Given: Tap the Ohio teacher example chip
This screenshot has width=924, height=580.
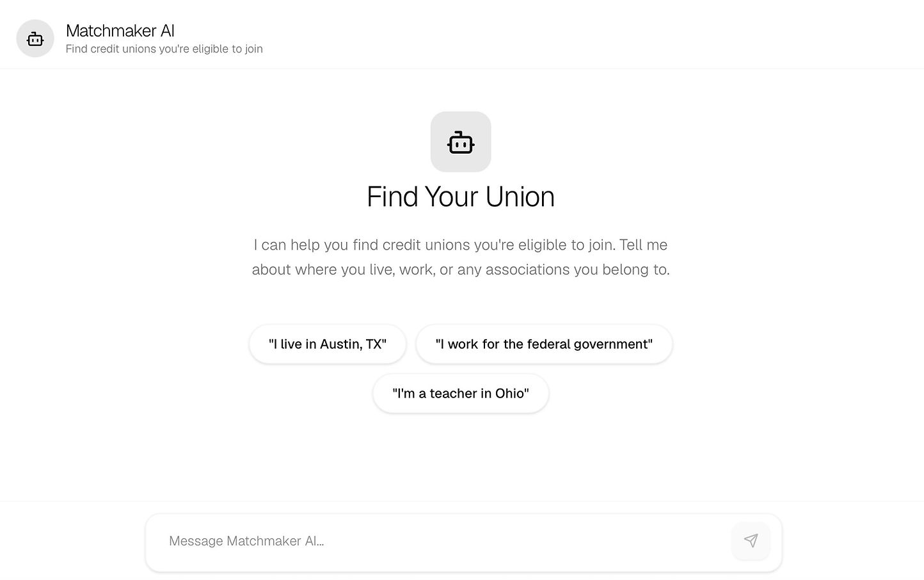Looking at the screenshot, I should [461, 394].
